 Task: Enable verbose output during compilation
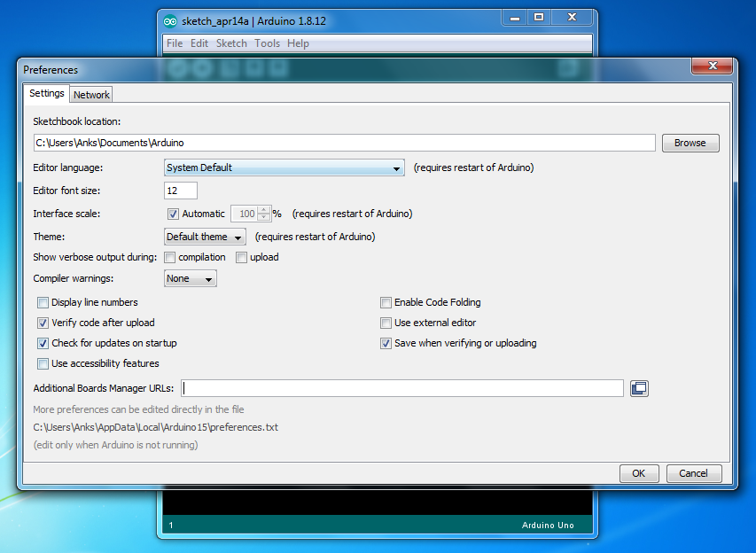(169, 258)
